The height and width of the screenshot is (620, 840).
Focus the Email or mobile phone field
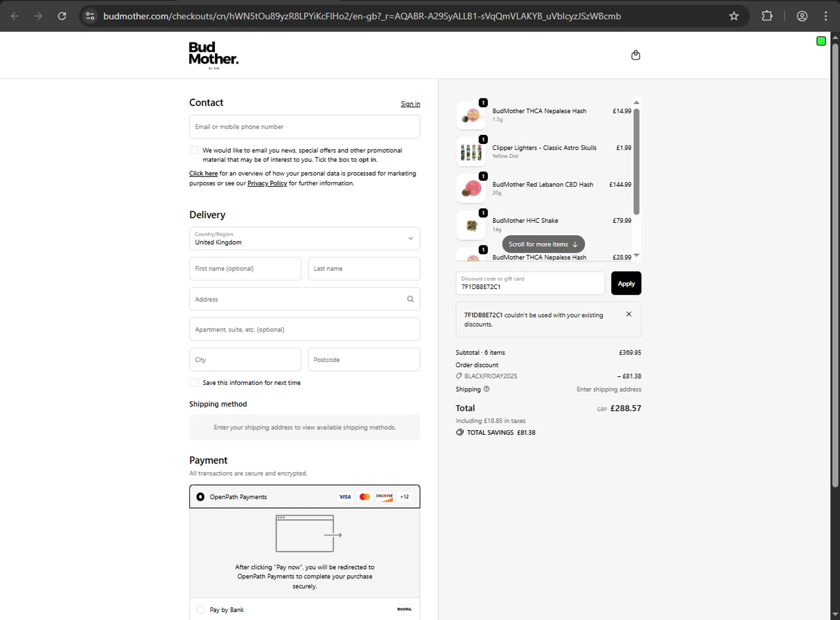[305, 127]
